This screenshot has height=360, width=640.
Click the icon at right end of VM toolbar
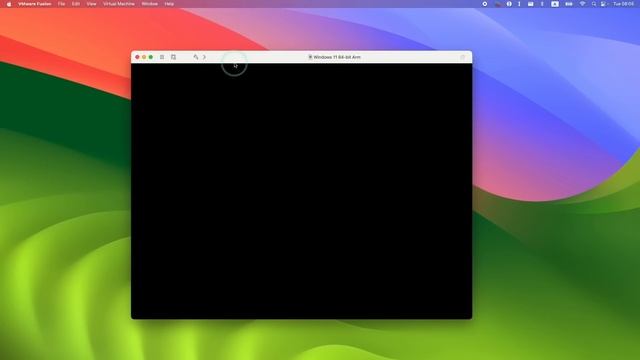462,57
